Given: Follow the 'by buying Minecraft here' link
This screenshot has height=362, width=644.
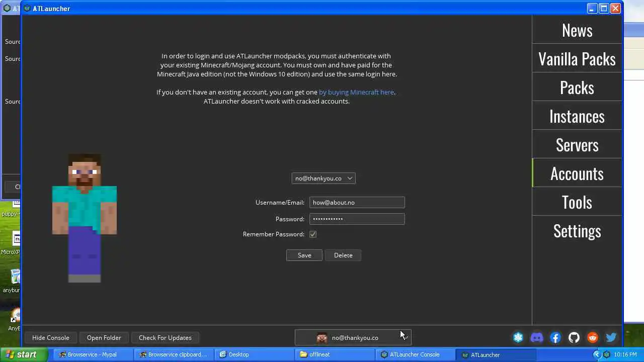Looking at the screenshot, I should [356, 93].
